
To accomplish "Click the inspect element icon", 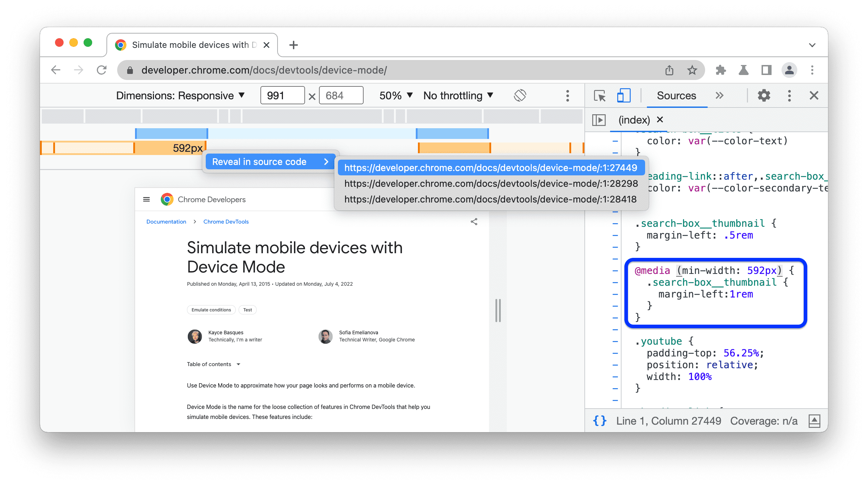I will pyautogui.click(x=599, y=95).
